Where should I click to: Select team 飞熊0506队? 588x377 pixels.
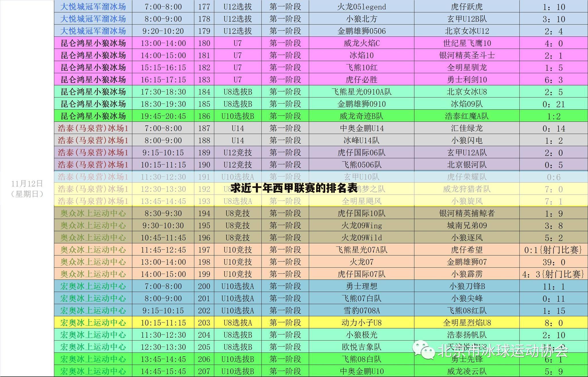point(361,165)
